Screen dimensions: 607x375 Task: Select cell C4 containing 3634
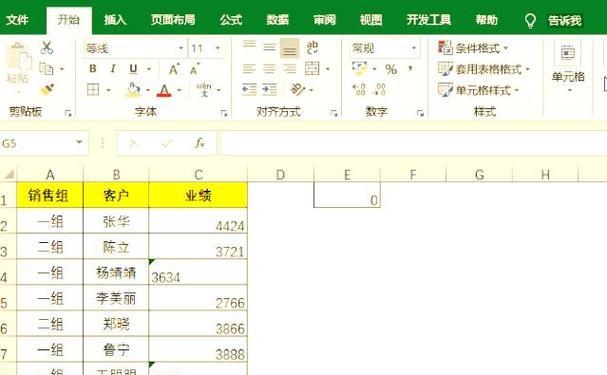pyautogui.click(x=198, y=272)
